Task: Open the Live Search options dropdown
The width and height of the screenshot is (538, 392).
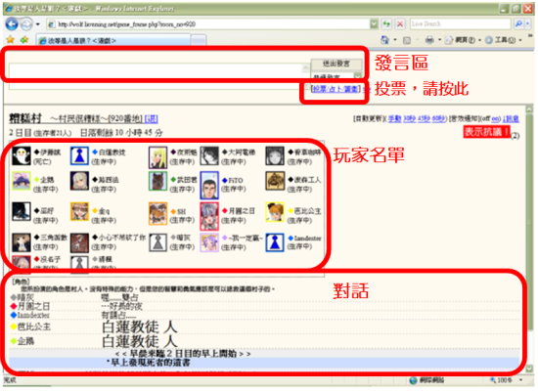Action: [528, 23]
